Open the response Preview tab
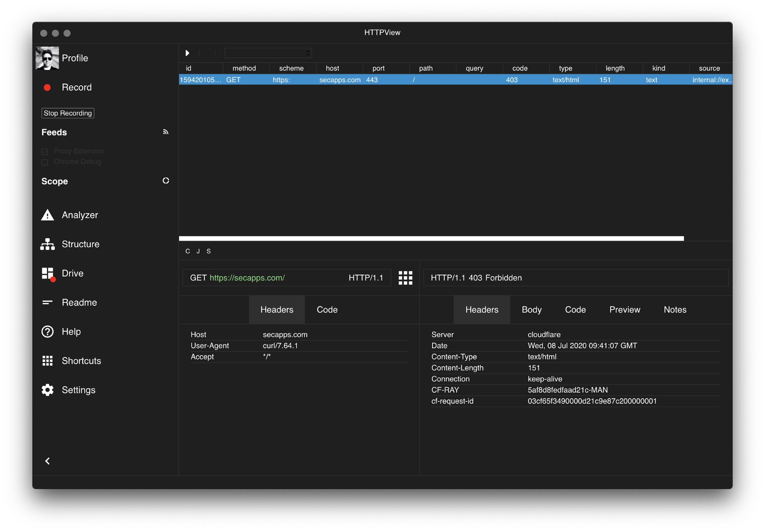Viewport: 765px width, 532px height. coord(624,310)
